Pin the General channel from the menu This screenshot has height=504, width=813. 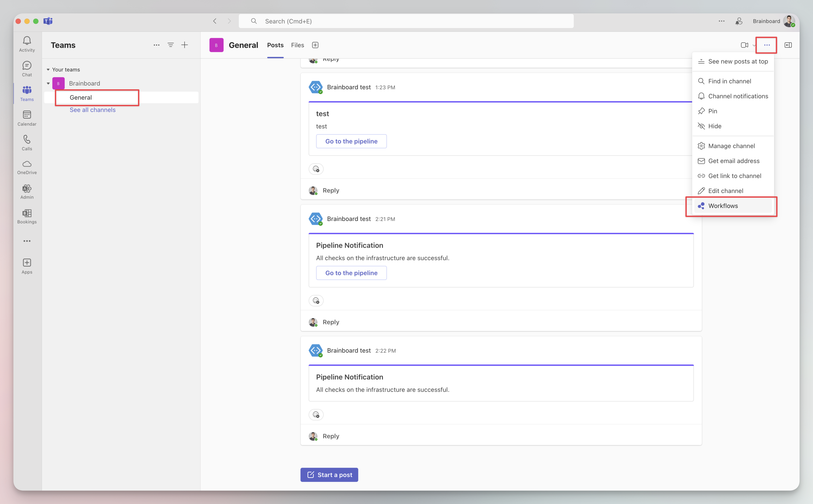pos(712,111)
